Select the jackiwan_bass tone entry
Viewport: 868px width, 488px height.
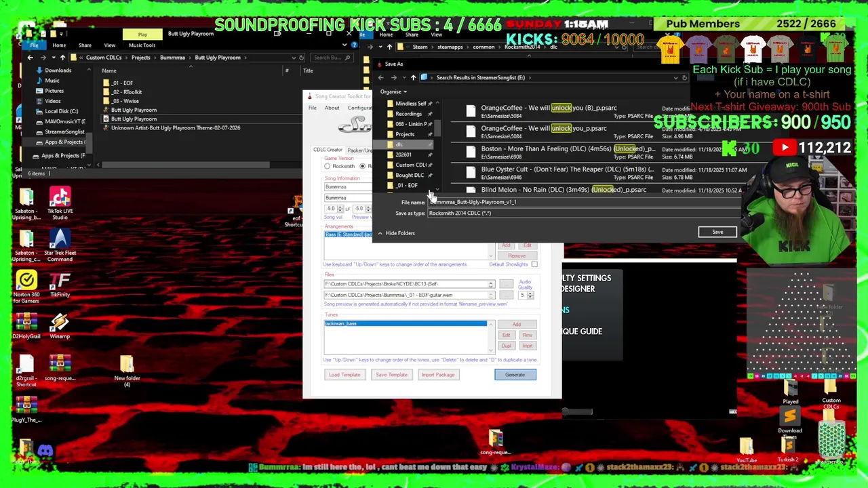pyautogui.click(x=406, y=324)
